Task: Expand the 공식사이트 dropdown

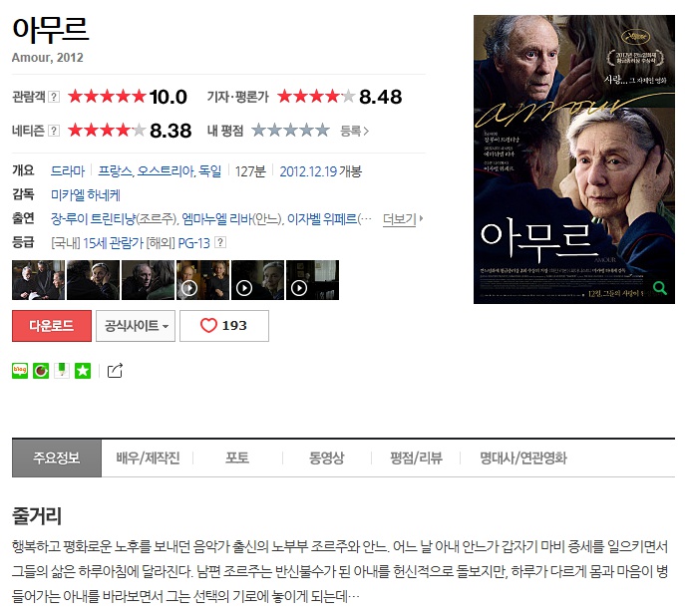Action: [x=136, y=326]
